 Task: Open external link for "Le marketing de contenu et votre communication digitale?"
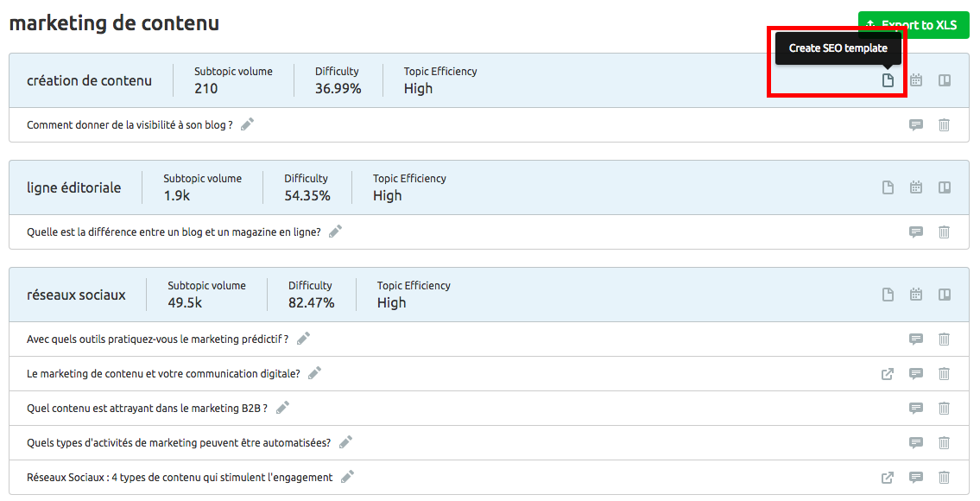point(887,374)
